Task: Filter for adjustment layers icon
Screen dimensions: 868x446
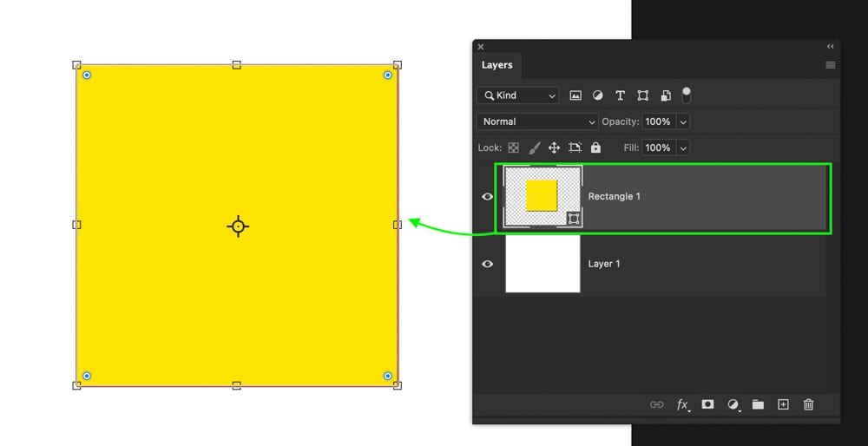Action: 598,95
